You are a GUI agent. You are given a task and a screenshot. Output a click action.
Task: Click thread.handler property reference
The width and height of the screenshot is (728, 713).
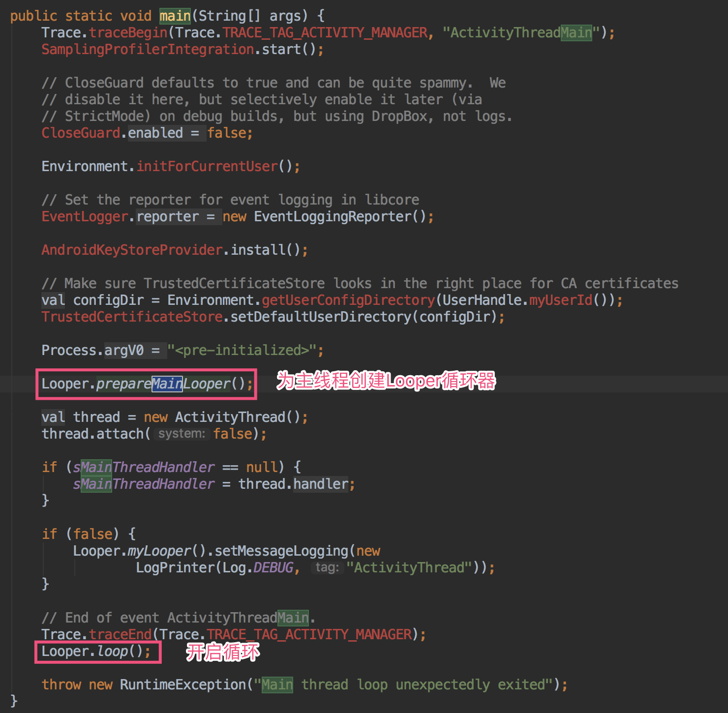click(293, 484)
